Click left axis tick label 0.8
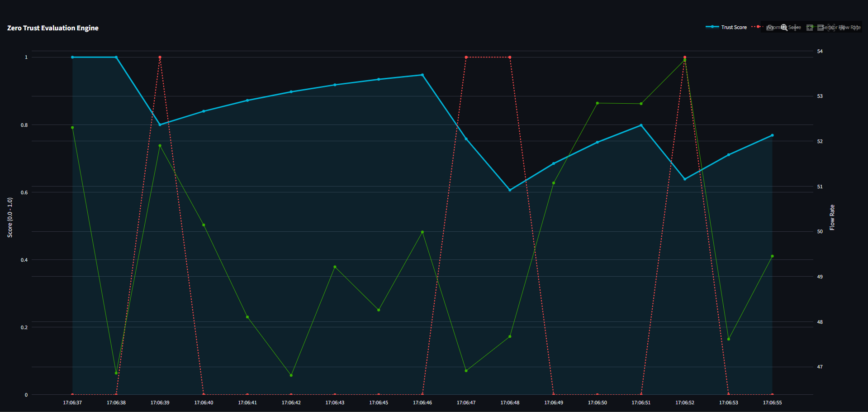 tap(24, 125)
